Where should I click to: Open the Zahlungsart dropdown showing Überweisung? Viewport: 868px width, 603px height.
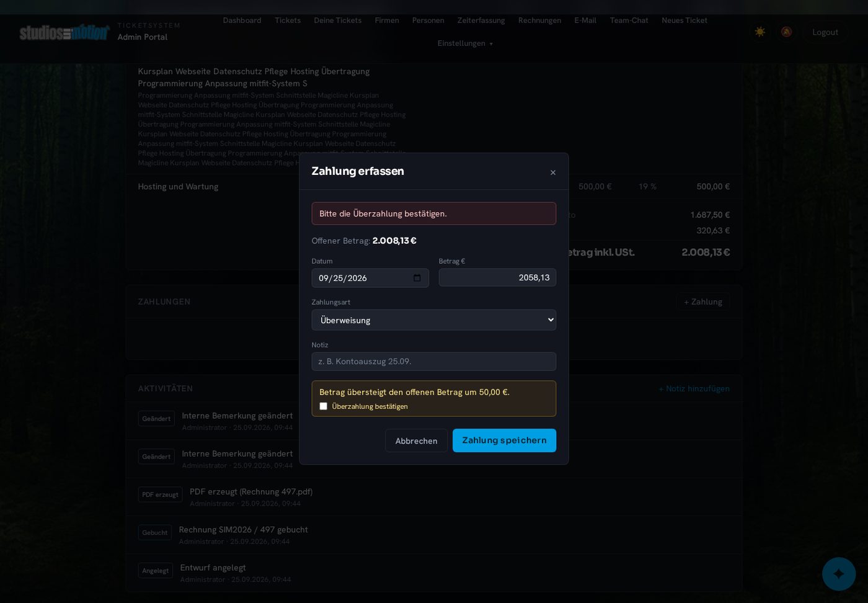(x=434, y=320)
